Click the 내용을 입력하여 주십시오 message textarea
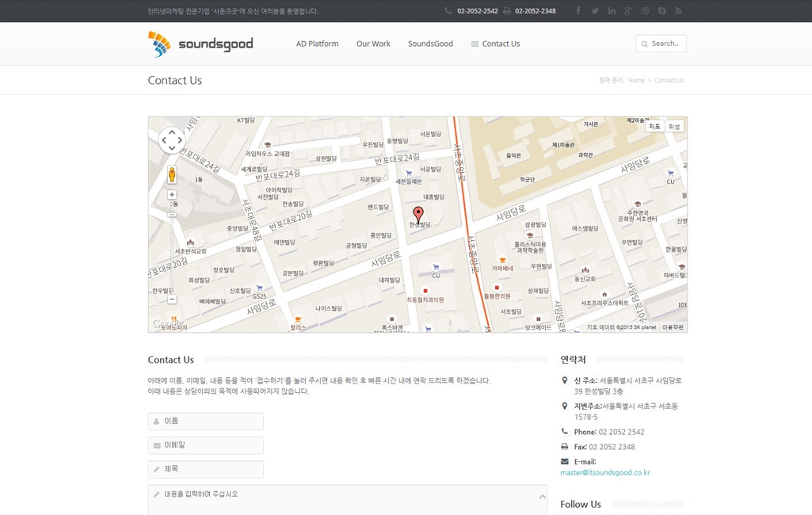Image resolution: width=812 pixels, height=515 pixels. pos(348,500)
